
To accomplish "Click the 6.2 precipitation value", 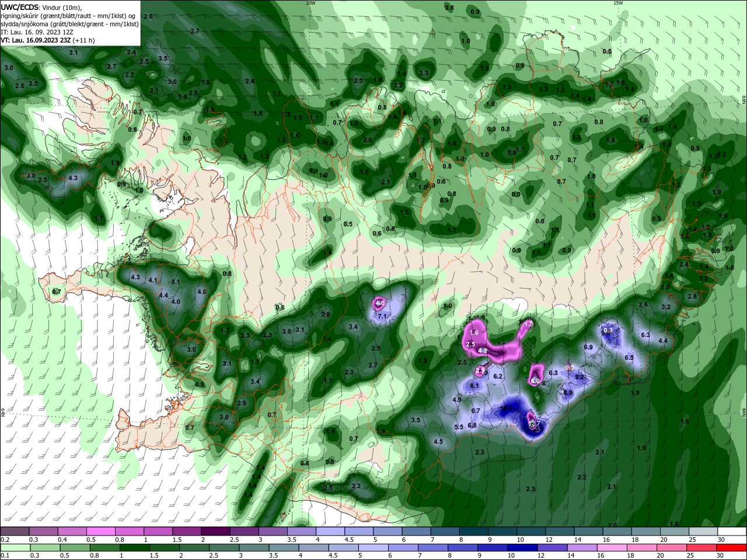I will (x=498, y=376).
